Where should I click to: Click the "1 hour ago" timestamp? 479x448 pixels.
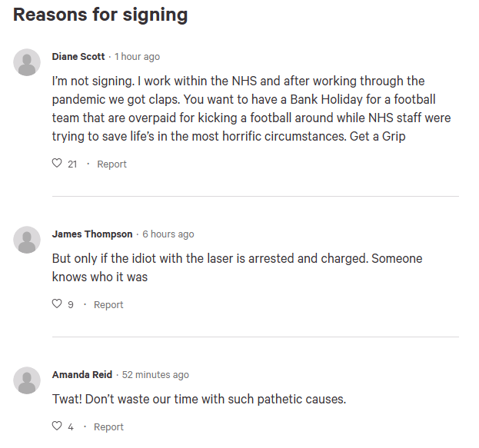(137, 57)
